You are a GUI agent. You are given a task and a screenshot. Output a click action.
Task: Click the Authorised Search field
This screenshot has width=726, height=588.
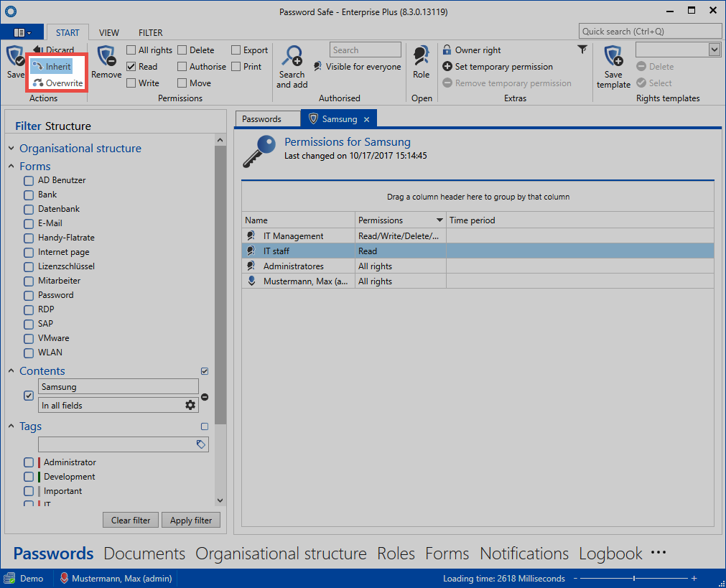366,50
